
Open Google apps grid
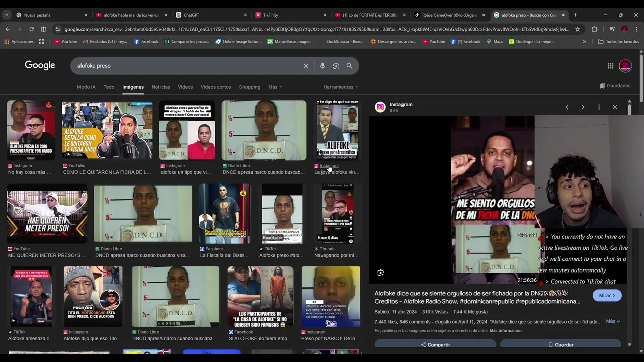(x=610, y=66)
